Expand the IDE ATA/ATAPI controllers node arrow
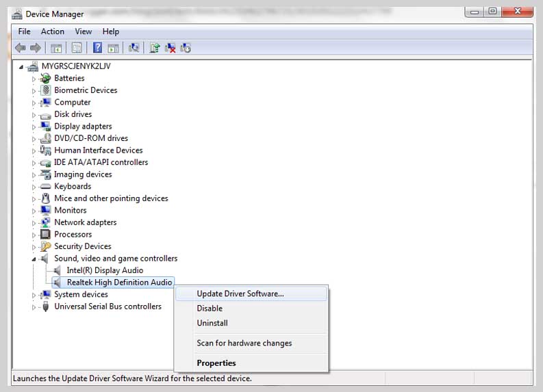This screenshot has width=543, height=392. point(34,163)
